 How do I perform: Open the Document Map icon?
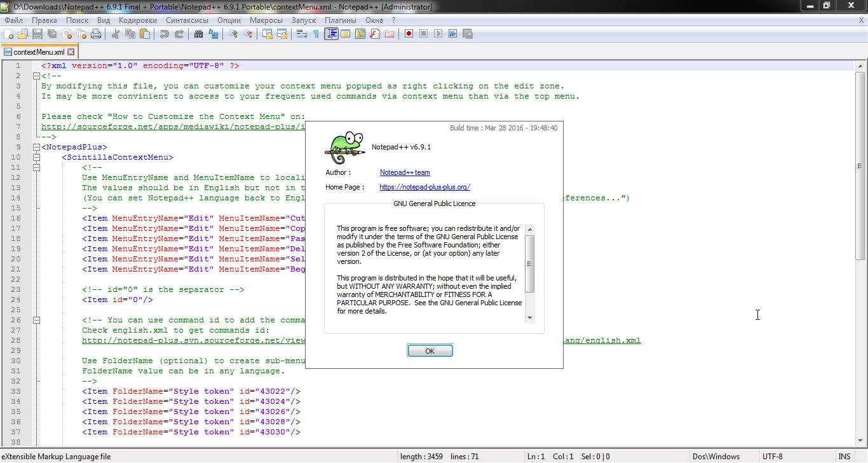pos(360,34)
